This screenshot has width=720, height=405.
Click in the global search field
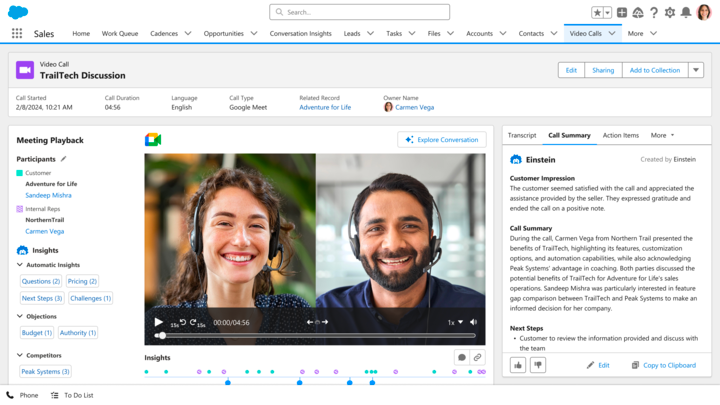pos(360,12)
